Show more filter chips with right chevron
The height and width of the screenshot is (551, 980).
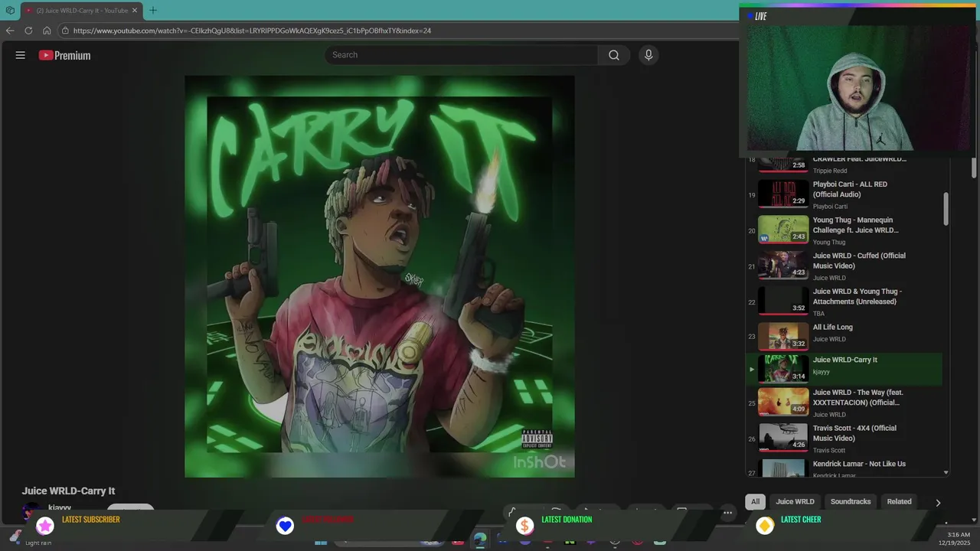(938, 503)
